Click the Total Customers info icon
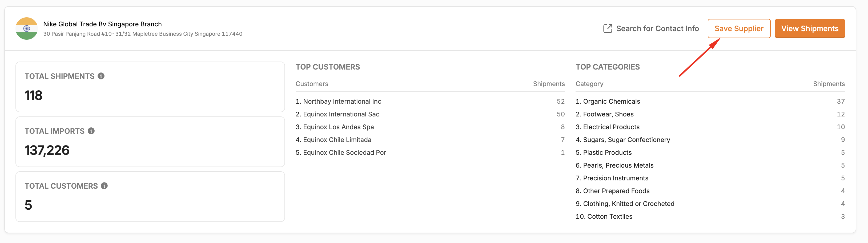The width and height of the screenshot is (868, 243). (105, 186)
